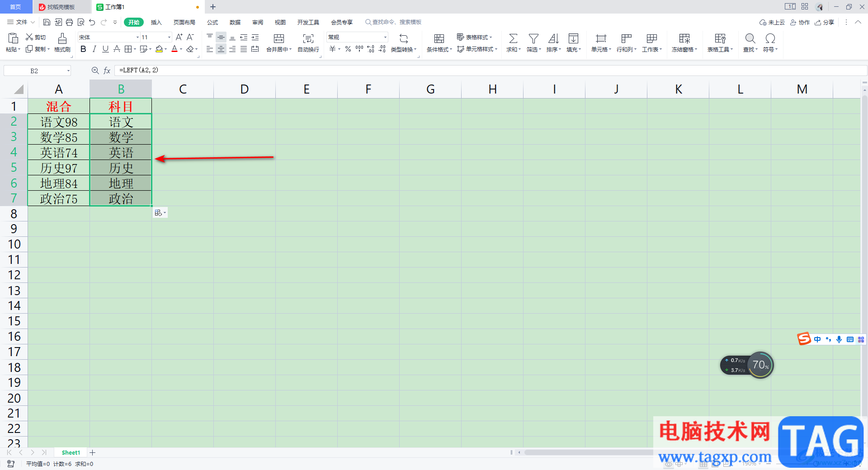Click the Table Tools icon
The height and width of the screenshot is (470, 868).
[720, 38]
